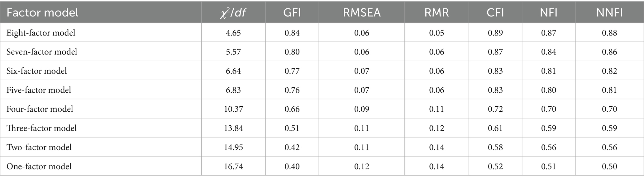
Task: Select the Seven-factor model row label
Action: pyautogui.click(x=42, y=52)
